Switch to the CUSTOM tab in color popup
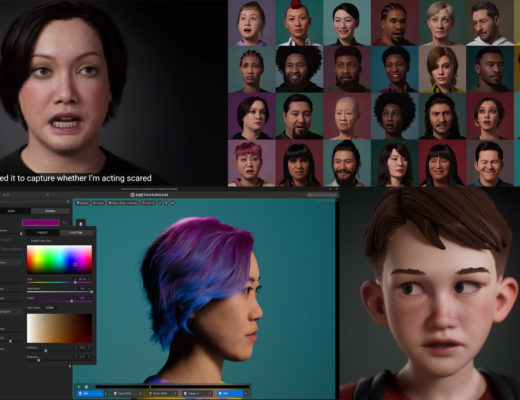The width and height of the screenshot is (520, 400). 76,233
